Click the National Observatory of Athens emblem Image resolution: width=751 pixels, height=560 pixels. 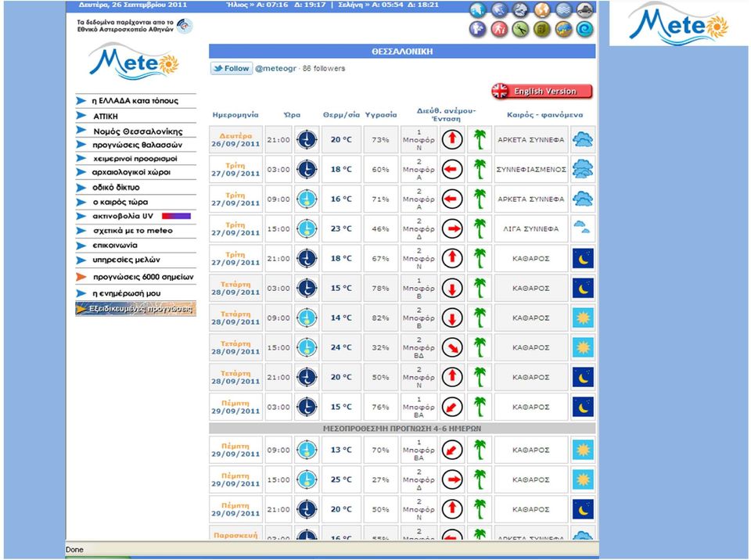[185, 26]
